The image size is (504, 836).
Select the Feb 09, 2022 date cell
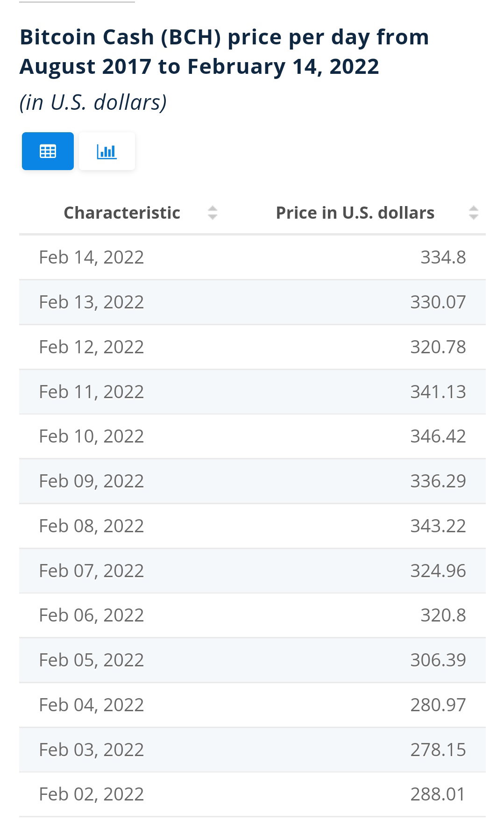pos(92,481)
